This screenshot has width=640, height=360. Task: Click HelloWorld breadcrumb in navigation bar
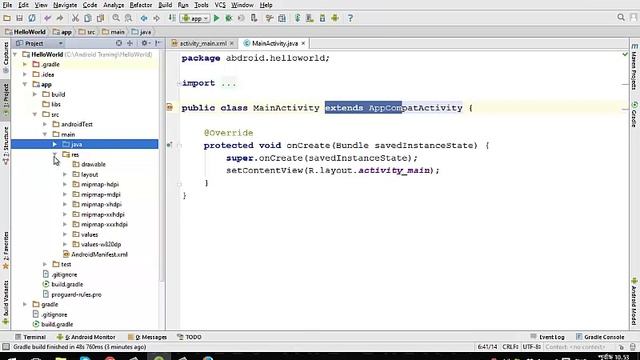coord(25,32)
